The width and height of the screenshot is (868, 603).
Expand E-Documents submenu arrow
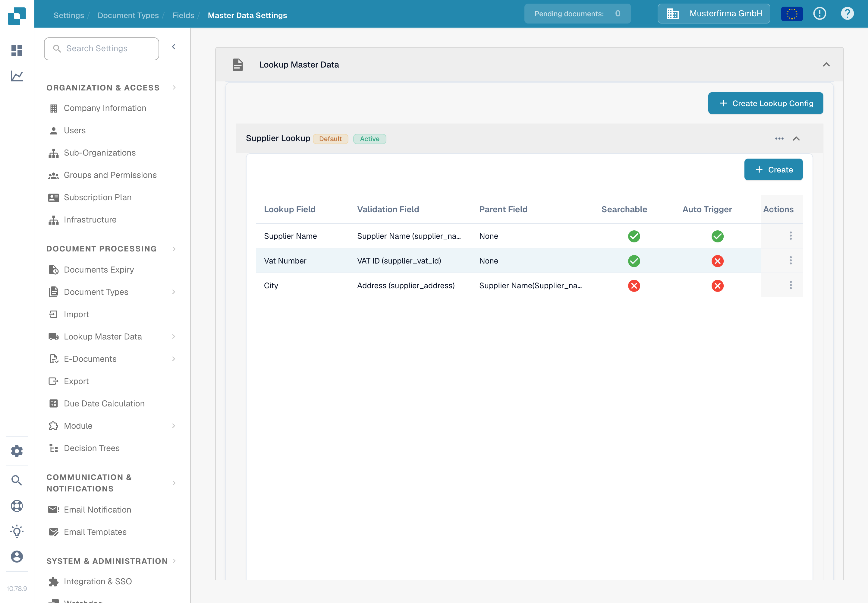[x=173, y=358]
